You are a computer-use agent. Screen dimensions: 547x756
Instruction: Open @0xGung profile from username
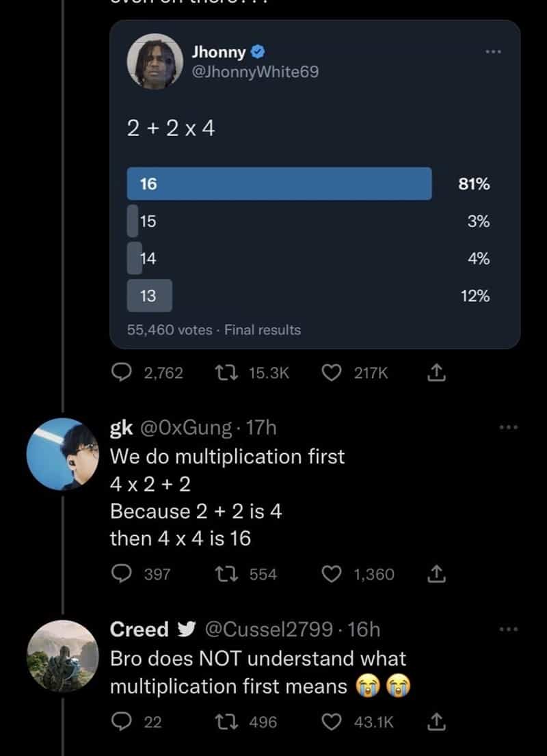pos(186,428)
